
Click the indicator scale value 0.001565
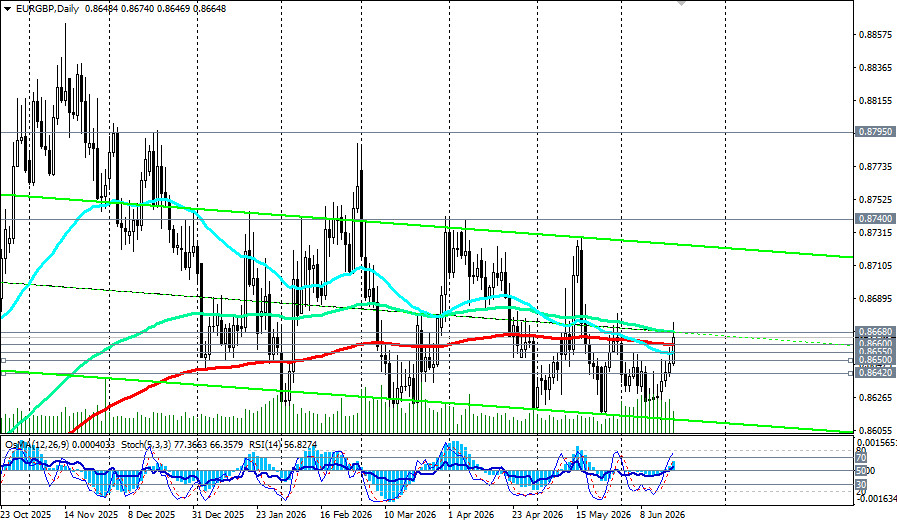pos(876,442)
